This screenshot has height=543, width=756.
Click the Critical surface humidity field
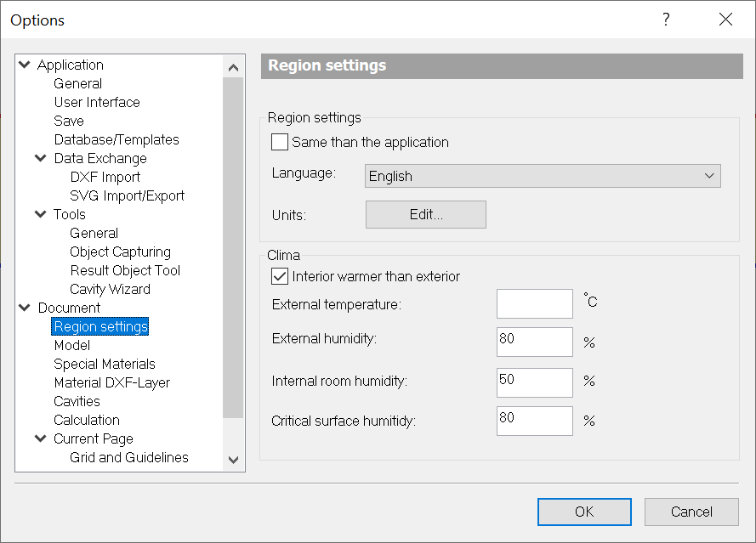pyautogui.click(x=535, y=421)
